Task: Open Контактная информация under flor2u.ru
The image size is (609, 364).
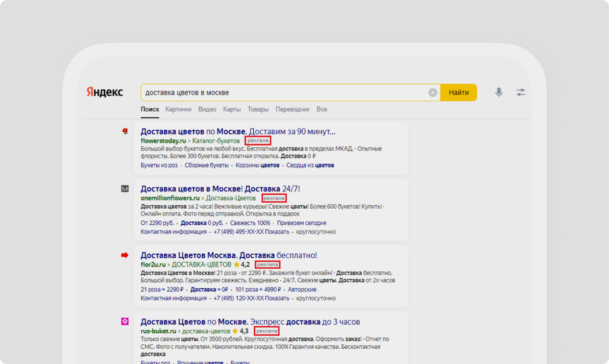Action: (x=174, y=298)
